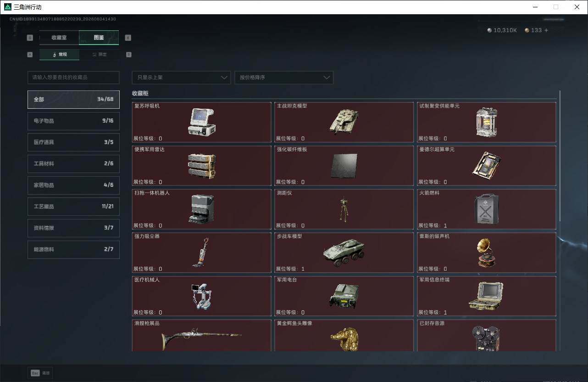588x382 pixels.
Task: Click 展位等级: 1 under 军用信息终端
Action: pos(433,312)
